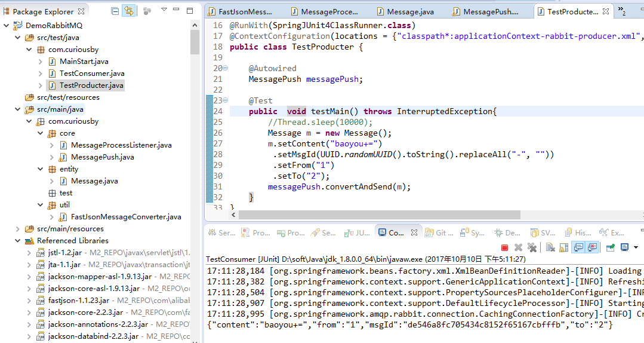Screen dimensions: 644x343
Task: Select TestConsumer.java in Package Explorer
Action: tap(92, 73)
